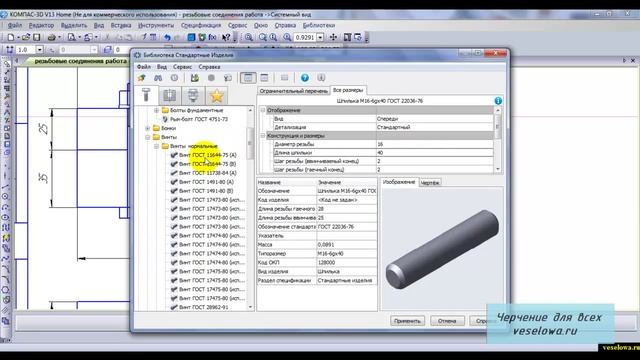Open the Библиотеки menu in KOMPAS main window
Image resolution: width=640 pixels, height=360 pixels.
[x=319, y=25]
